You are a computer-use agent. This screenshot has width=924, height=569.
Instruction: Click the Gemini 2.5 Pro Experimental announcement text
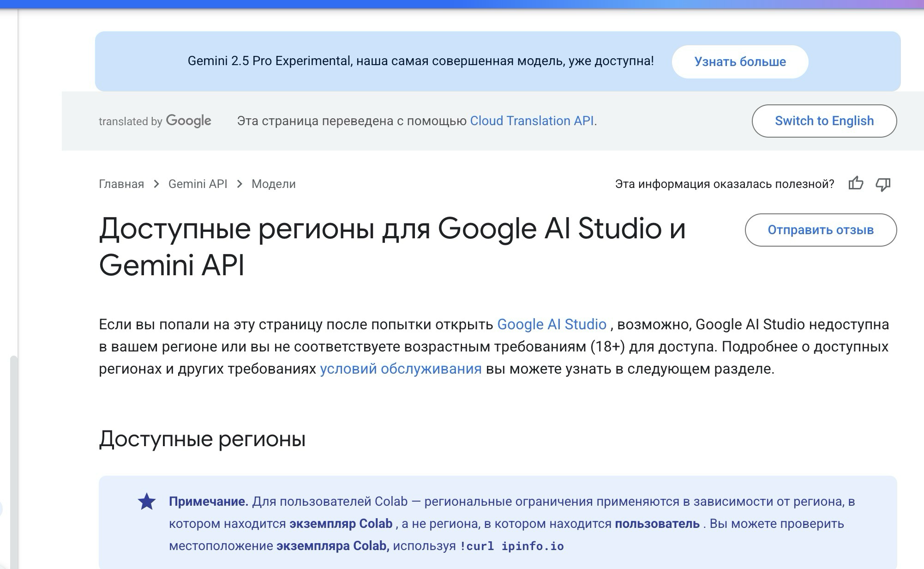coord(420,61)
